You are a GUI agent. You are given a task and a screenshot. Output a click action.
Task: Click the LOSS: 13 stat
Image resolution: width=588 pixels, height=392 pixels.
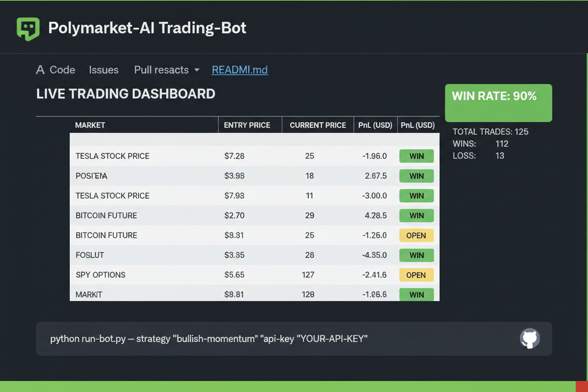[x=479, y=155]
